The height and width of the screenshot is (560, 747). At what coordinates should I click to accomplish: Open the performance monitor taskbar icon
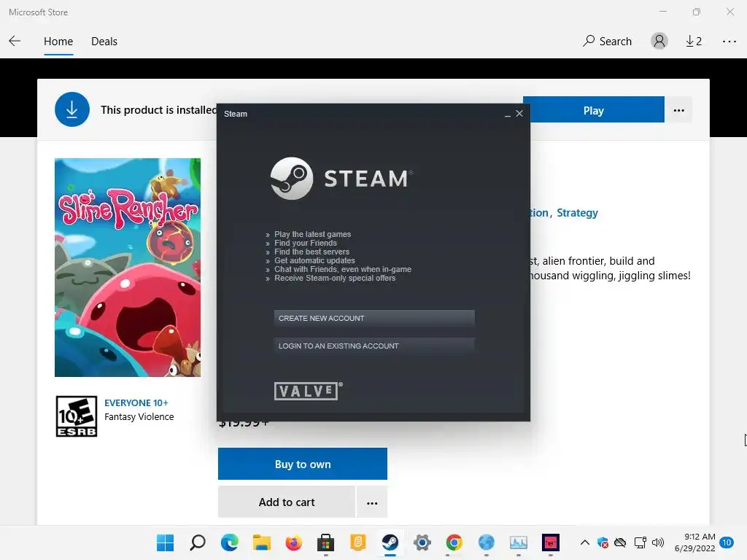click(x=519, y=542)
